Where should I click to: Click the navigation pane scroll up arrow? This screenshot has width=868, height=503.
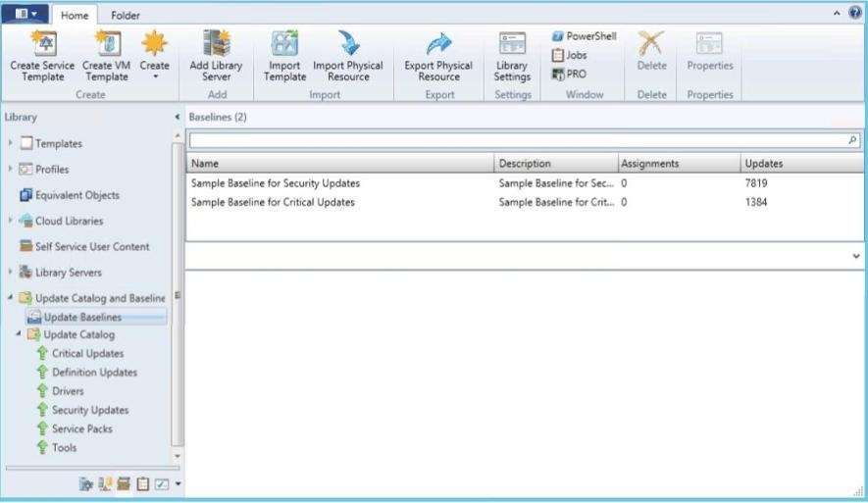coord(178,135)
